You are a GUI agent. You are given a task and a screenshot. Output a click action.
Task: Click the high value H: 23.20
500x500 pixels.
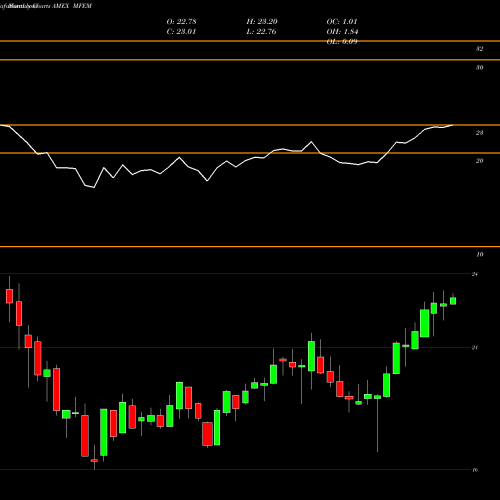click(x=262, y=22)
